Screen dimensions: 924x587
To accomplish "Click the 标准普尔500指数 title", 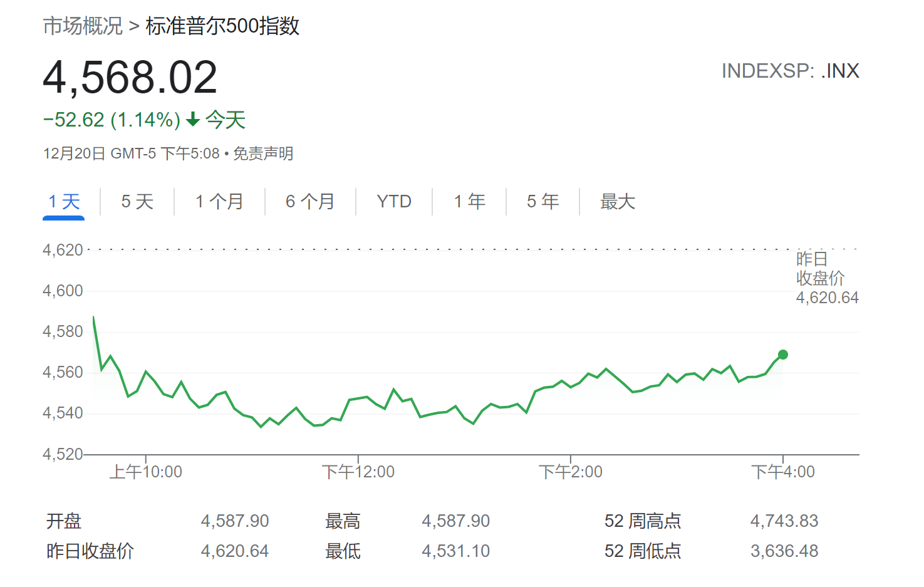I will pyautogui.click(x=222, y=26).
